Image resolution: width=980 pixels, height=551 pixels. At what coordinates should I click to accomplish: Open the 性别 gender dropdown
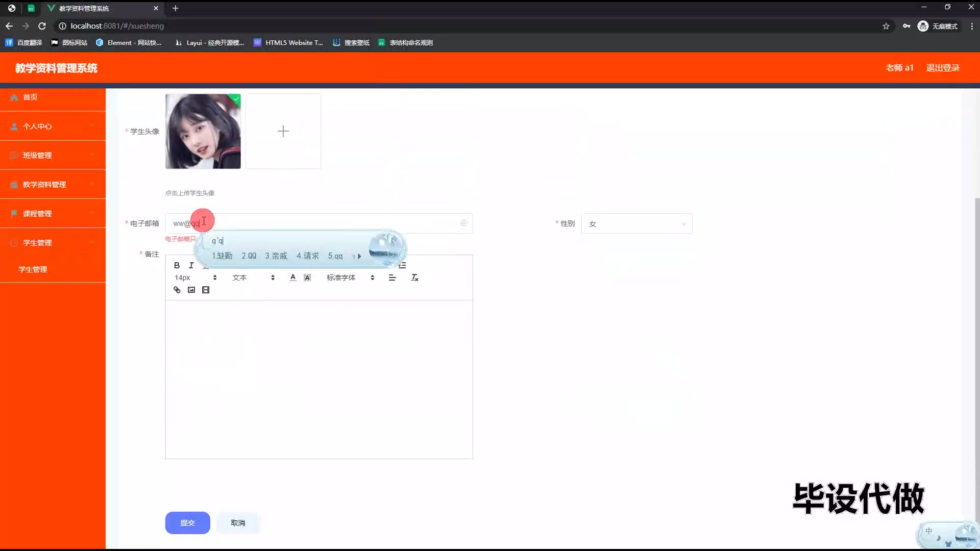pyautogui.click(x=636, y=223)
